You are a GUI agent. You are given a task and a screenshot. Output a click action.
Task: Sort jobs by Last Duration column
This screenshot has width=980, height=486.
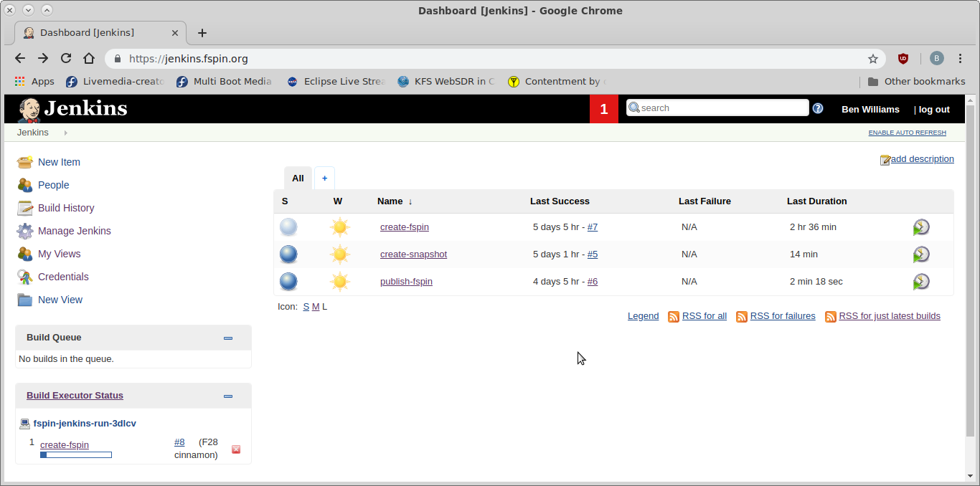click(x=816, y=201)
